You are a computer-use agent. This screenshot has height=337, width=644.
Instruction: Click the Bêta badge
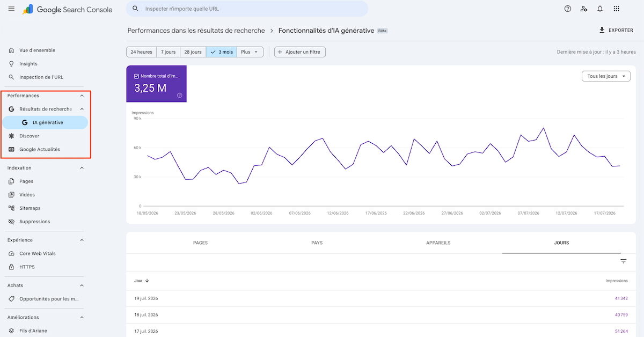[382, 31]
